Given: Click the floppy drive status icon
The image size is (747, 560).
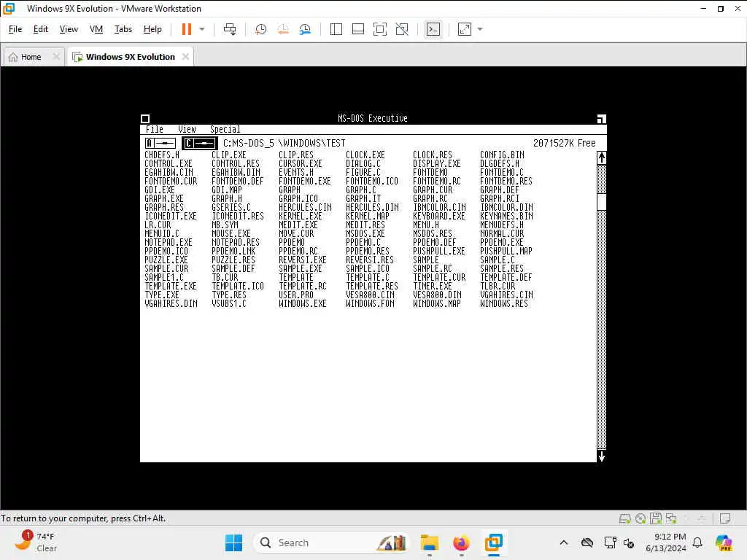Looking at the screenshot, I should click(x=656, y=518).
